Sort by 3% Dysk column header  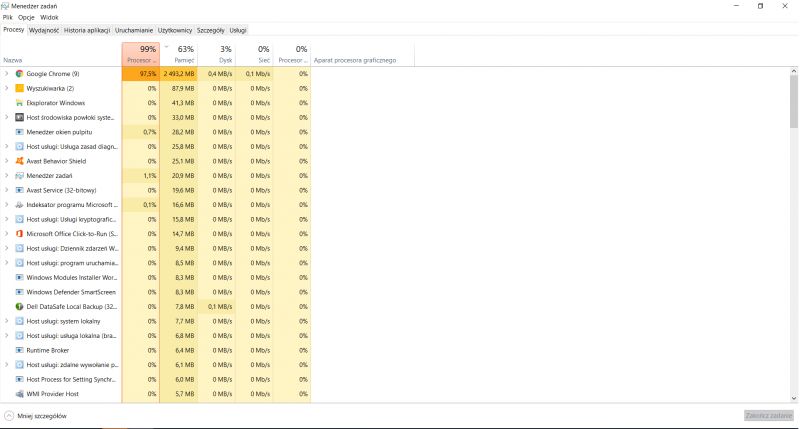pyautogui.click(x=216, y=55)
